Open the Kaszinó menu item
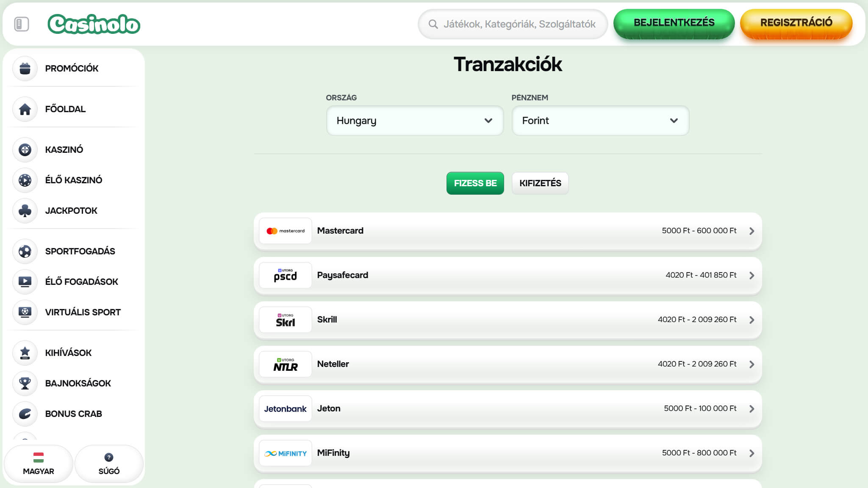The height and width of the screenshot is (488, 868). [x=64, y=149]
